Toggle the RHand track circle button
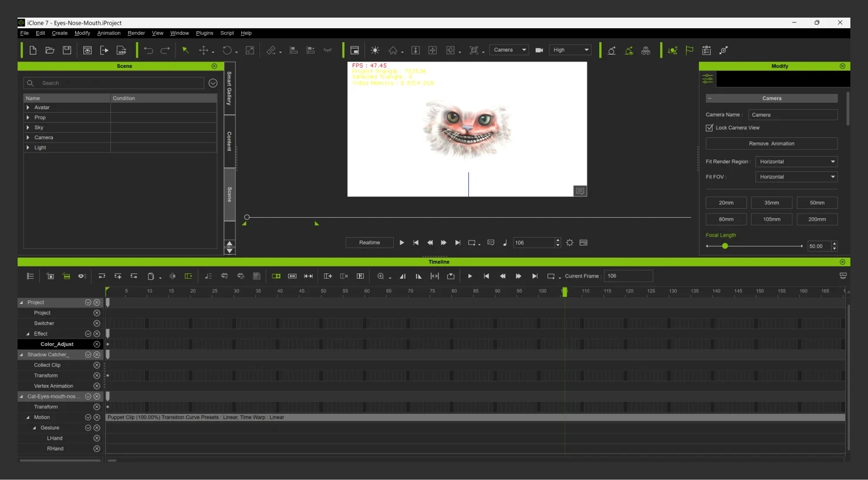This screenshot has height=480, width=868. point(97,449)
